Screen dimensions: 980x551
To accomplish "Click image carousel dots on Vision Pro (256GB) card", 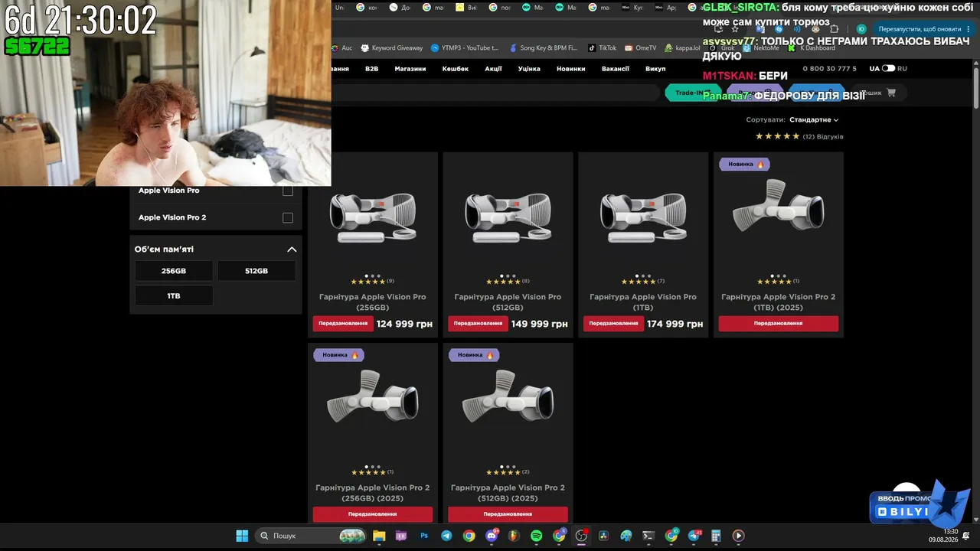I will (x=373, y=275).
